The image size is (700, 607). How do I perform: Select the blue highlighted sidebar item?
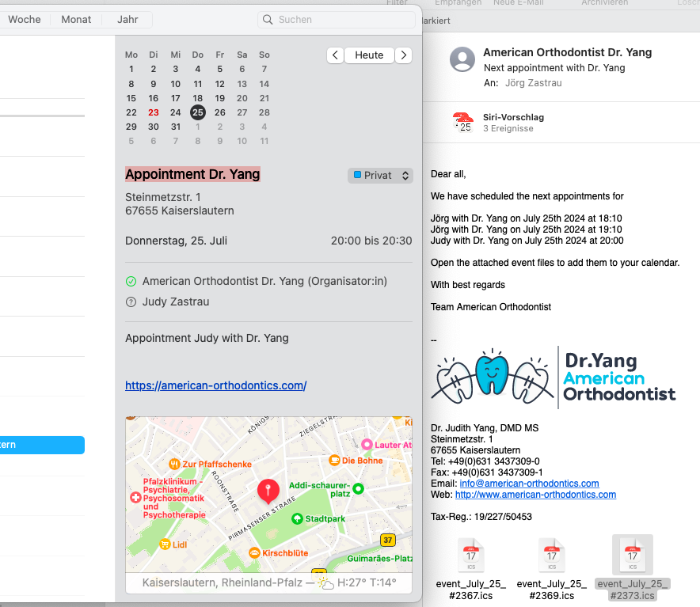[x=42, y=445]
